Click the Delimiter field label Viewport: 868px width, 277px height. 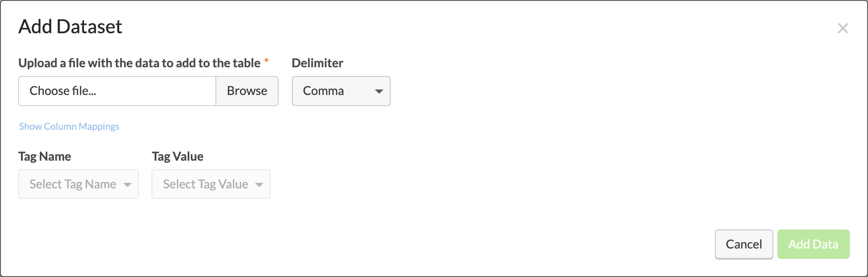tap(317, 63)
